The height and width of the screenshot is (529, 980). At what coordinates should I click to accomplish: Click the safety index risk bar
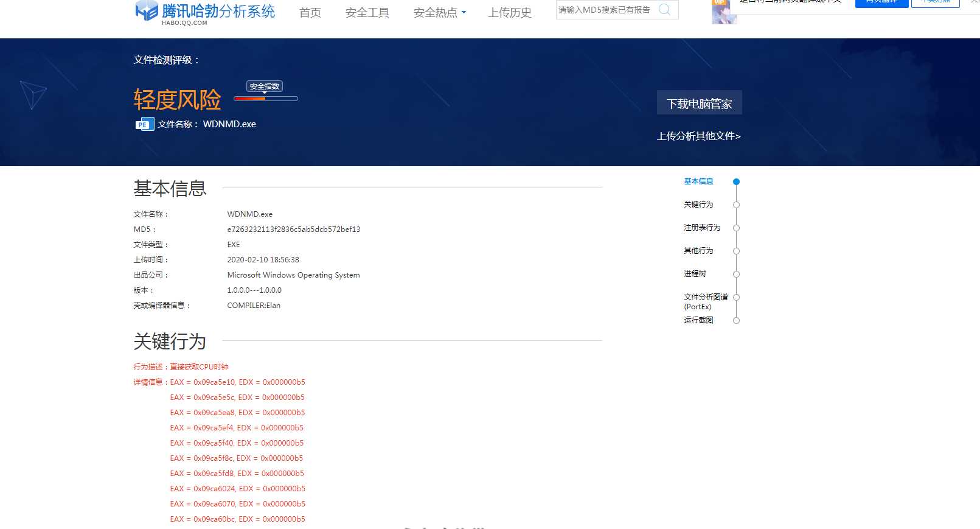(266, 99)
